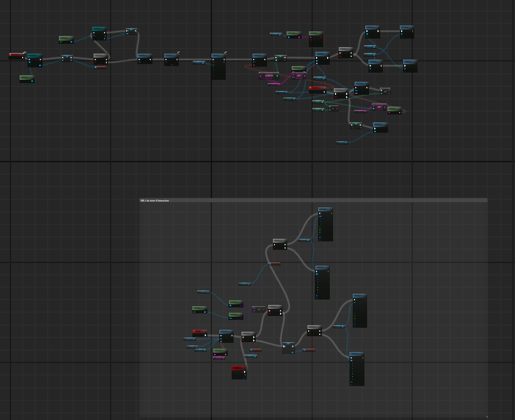Select the tall blue node topmost in comment box
The height and width of the screenshot is (420, 515).
(325, 224)
